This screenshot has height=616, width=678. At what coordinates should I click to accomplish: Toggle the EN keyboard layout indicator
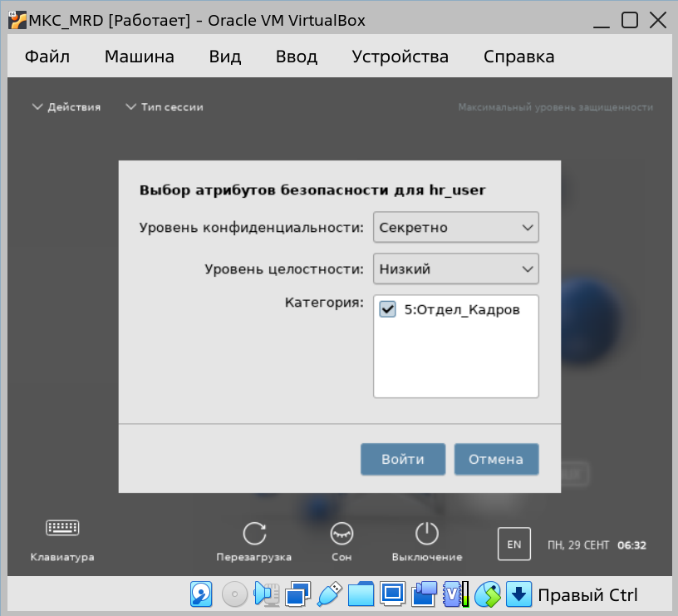pos(513,545)
